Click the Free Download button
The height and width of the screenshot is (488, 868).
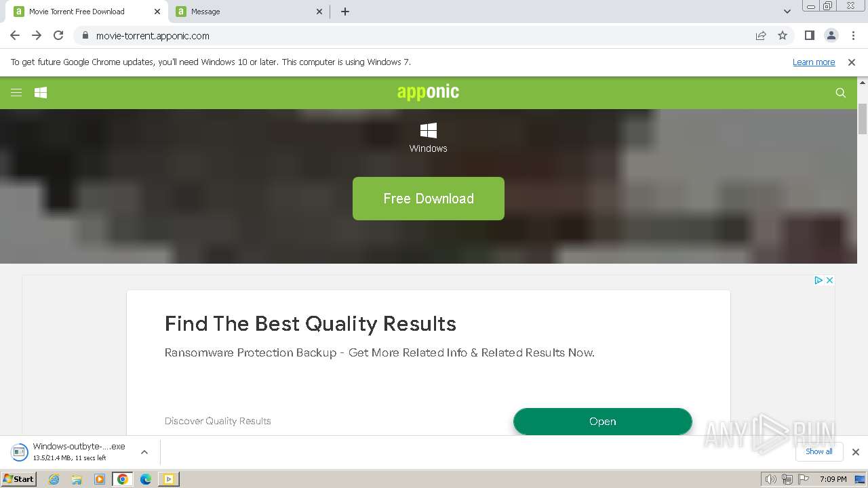(x=429, y=199)
